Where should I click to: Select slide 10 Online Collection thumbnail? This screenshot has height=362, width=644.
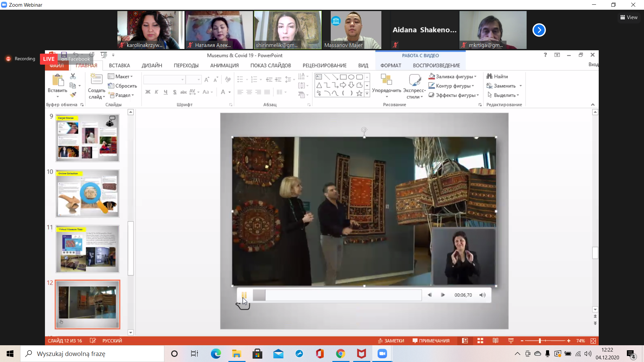(x=88, y=193)
